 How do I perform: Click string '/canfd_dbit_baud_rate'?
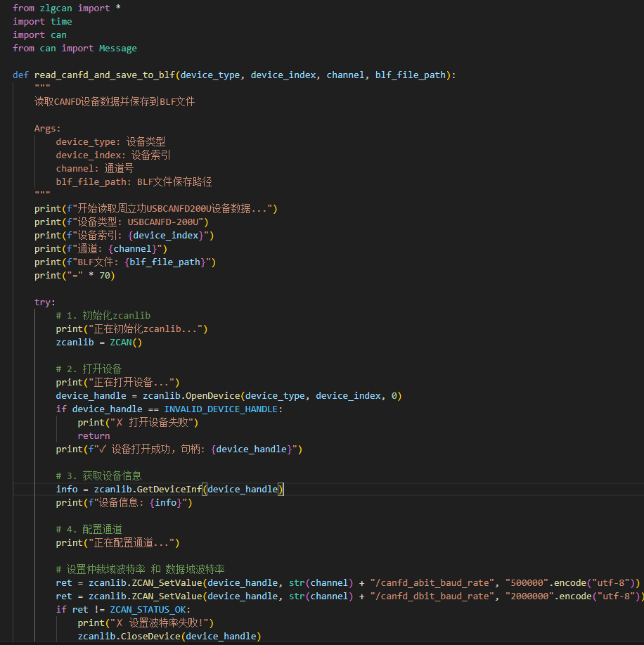click(432, 596)
